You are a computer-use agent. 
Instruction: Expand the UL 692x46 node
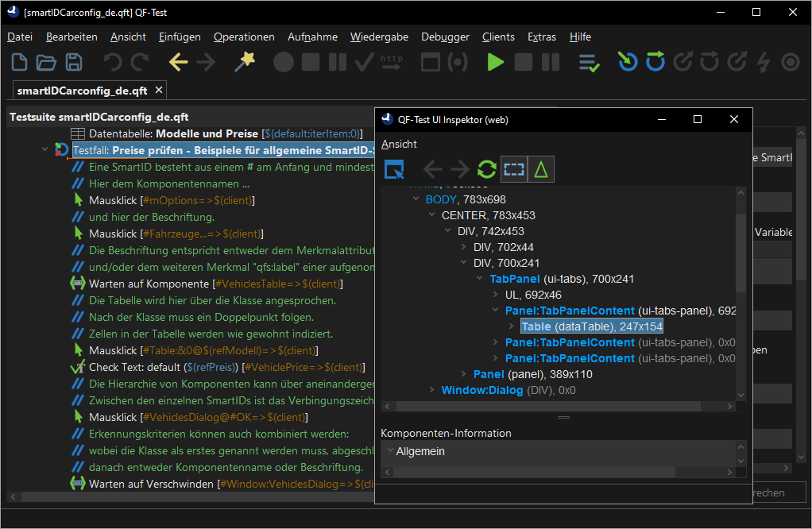[x=496, y=295]
